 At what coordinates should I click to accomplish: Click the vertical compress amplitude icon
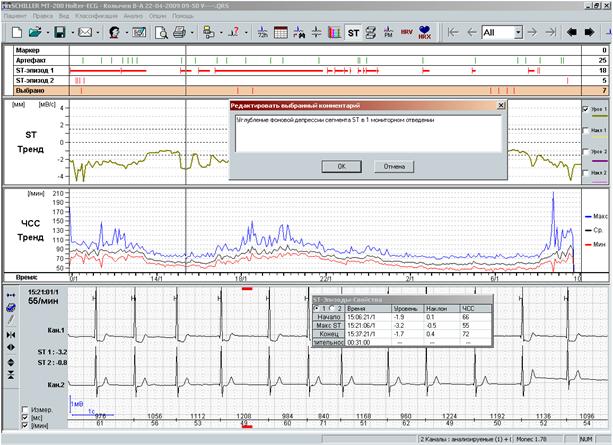(11, 375)
